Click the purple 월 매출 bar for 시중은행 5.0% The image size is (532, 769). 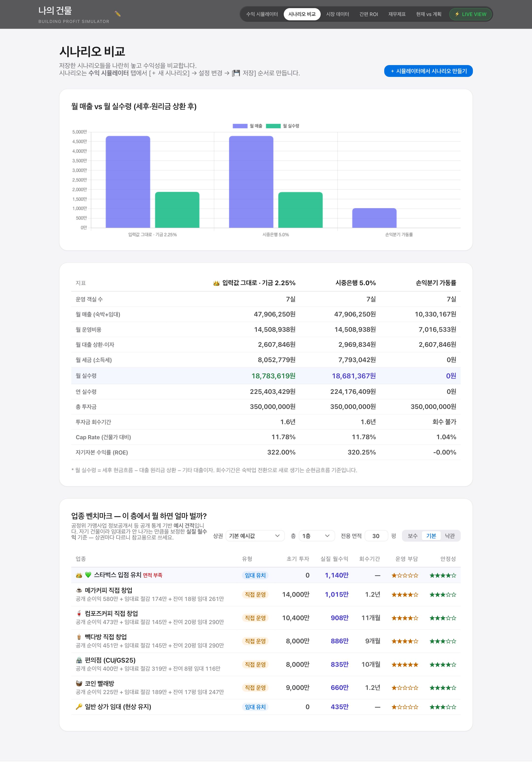pyautogui.click(x=251, y=182)
